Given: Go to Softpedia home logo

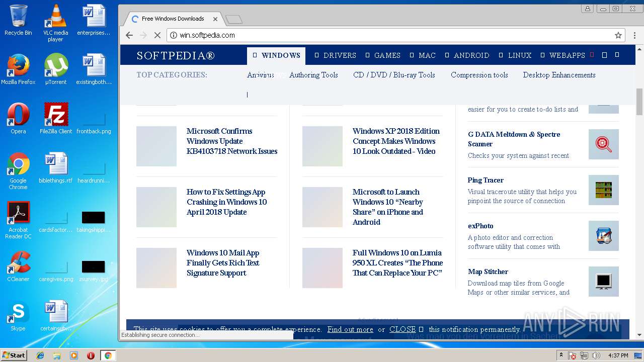Looking at the screenshot, I should pos(176,55).
